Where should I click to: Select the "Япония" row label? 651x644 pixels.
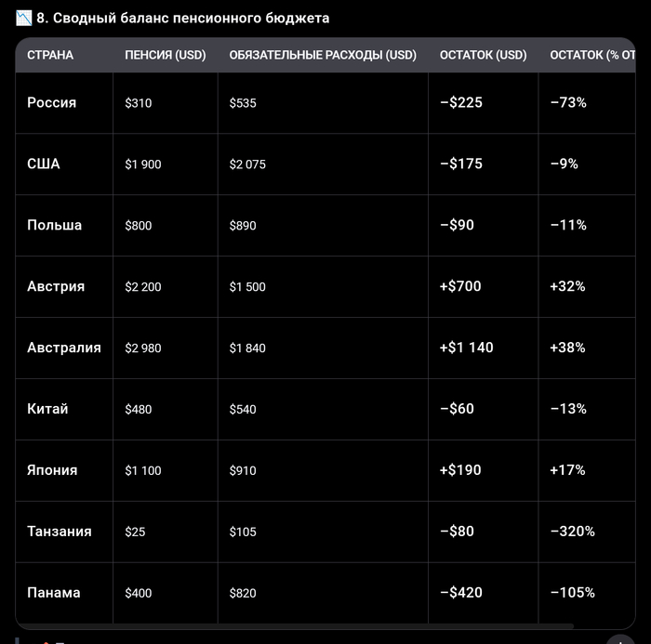point(52,470)
